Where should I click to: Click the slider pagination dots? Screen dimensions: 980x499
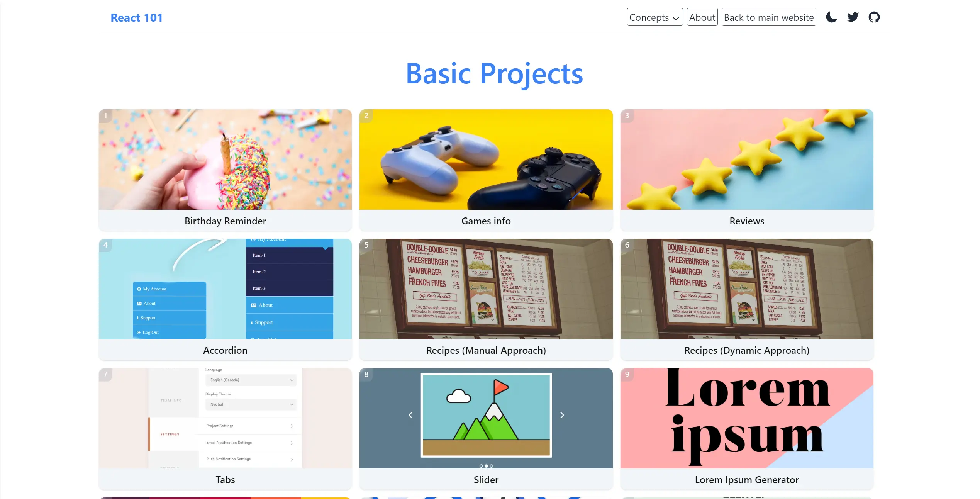[486, 466]
